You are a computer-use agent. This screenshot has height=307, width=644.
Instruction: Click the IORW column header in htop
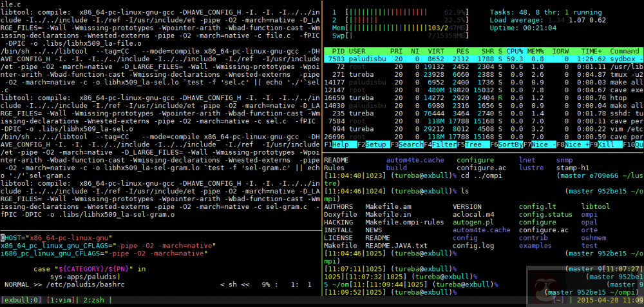[561, 52]
